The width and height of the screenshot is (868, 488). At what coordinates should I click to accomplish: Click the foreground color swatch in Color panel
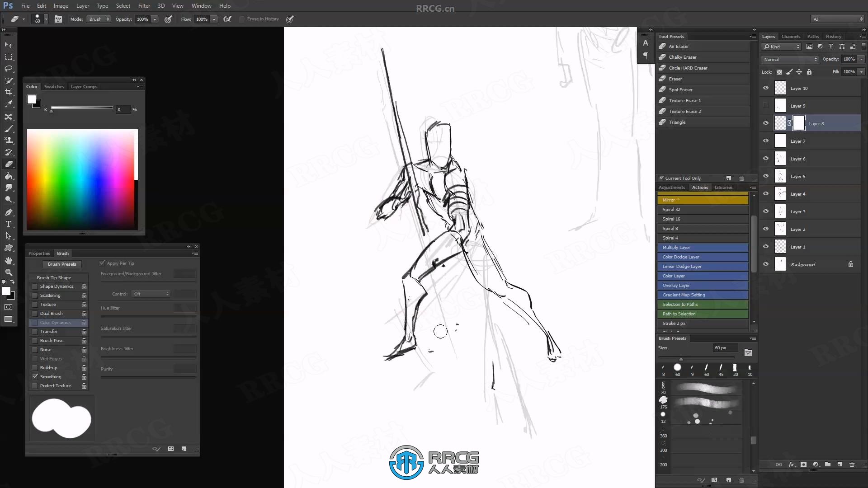(x=31, y=99)
